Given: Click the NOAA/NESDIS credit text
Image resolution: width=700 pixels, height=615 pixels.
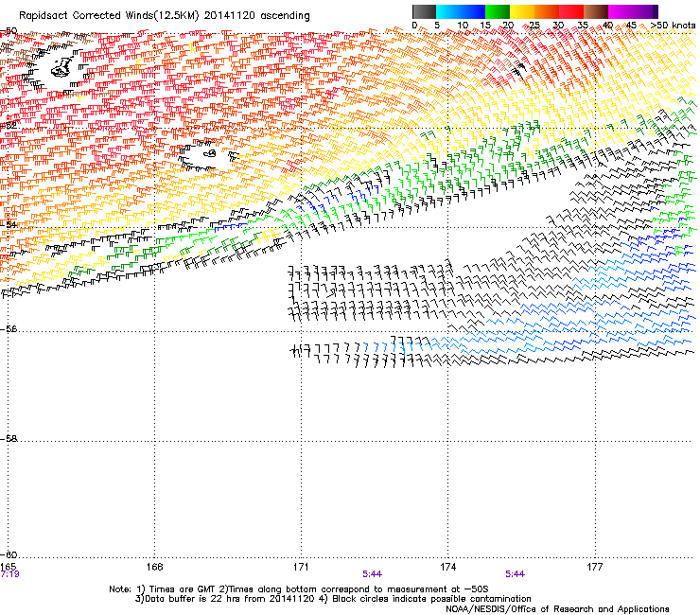Looking at the screenshot, I should coord(557,609).
